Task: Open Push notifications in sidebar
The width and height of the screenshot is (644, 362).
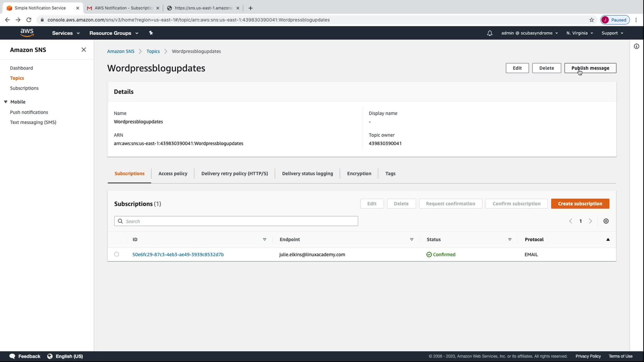Action: tap(29, 112)
